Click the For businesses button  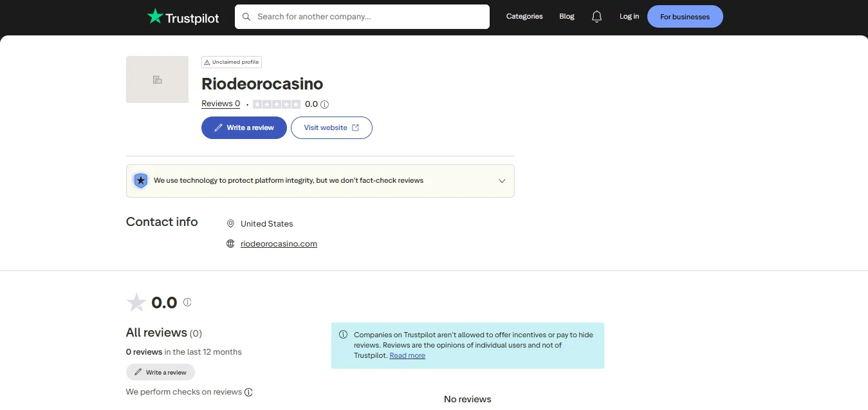pos(685,17)
